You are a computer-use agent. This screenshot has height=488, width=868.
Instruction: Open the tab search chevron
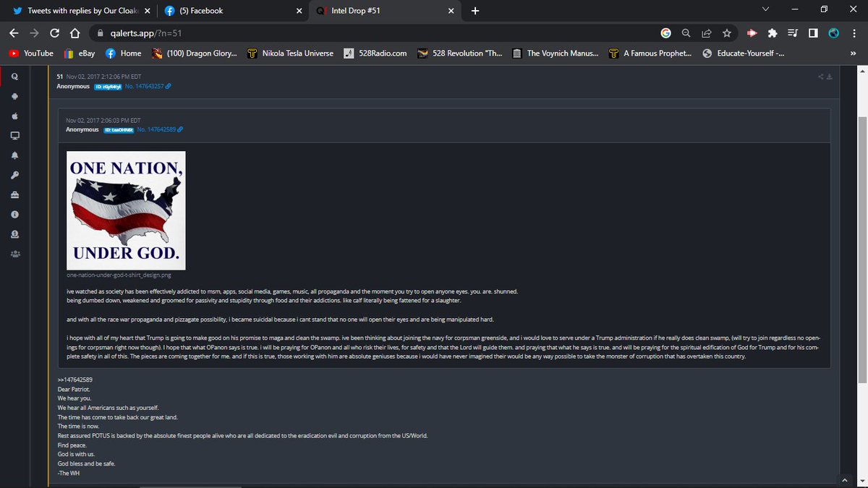click(x=767, y=10)
